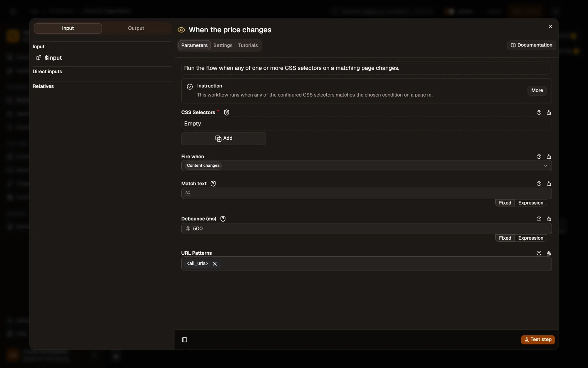Image resolution: width=588 pixels, height=368 pixels.
Task: Expand the Relatives section
Action: pos(43,86)
